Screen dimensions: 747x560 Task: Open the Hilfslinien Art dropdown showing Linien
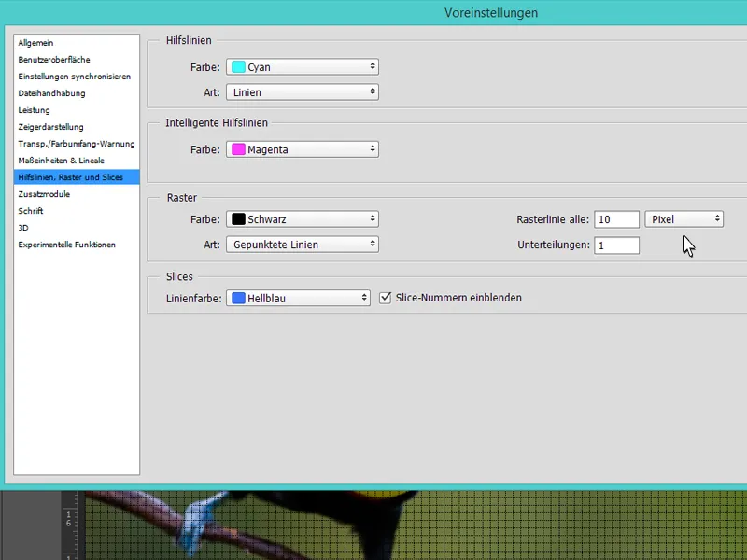point(303,91)
